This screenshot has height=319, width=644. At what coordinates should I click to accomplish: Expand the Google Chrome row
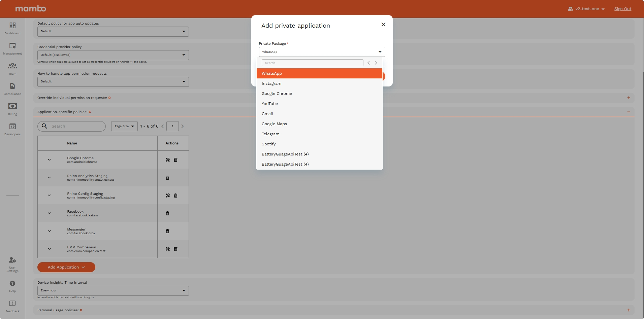pyautogui.click(x=49, y=160)
